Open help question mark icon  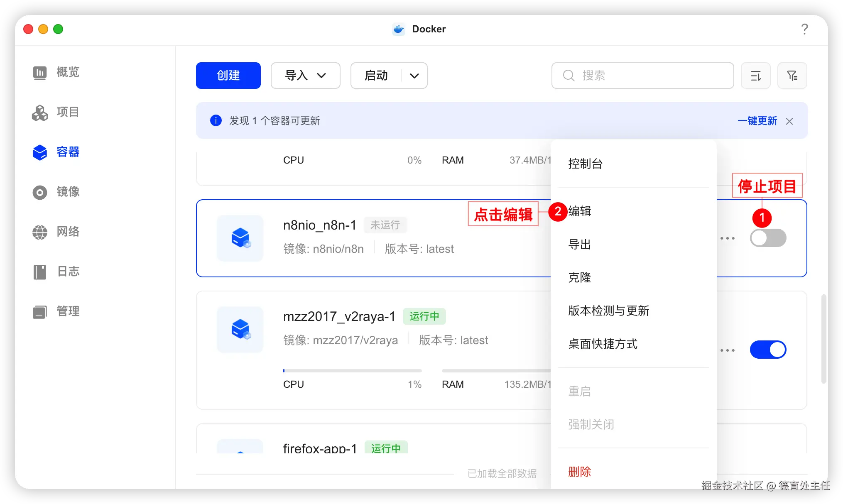pyautogui.click(x=804, y=29)
